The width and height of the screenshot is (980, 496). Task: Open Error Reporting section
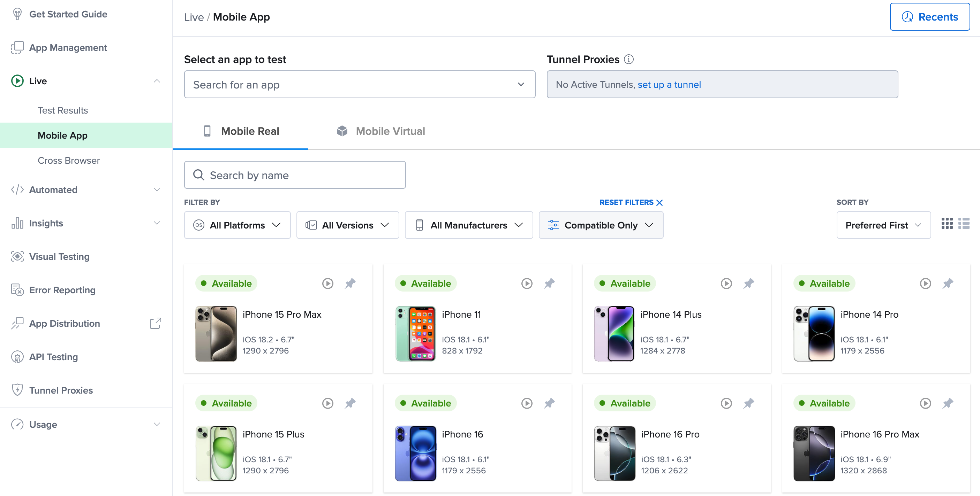pos(62,290)
